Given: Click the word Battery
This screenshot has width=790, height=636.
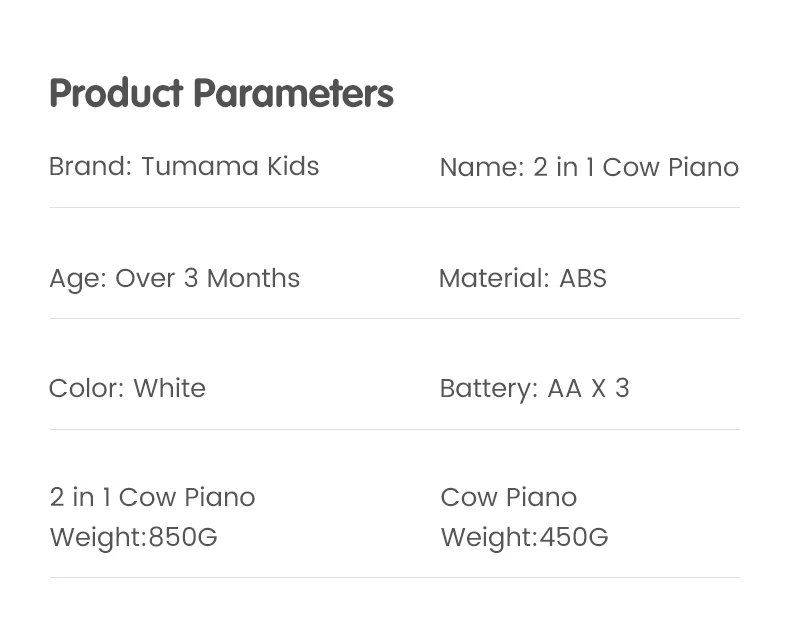Looking at the screenshot, I should click(x=489, y=389).
